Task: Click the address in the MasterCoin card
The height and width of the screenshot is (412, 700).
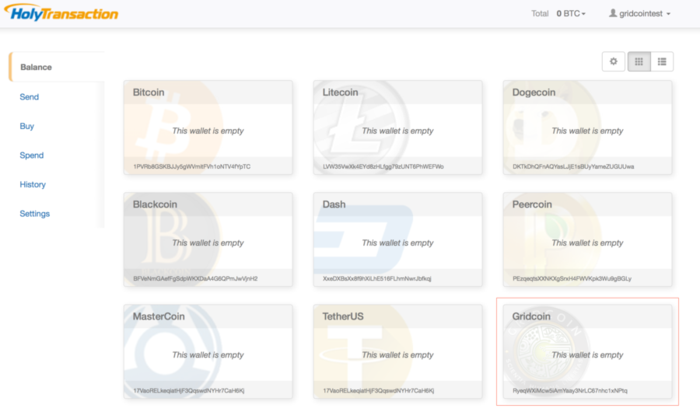Action: coord(189,391)
